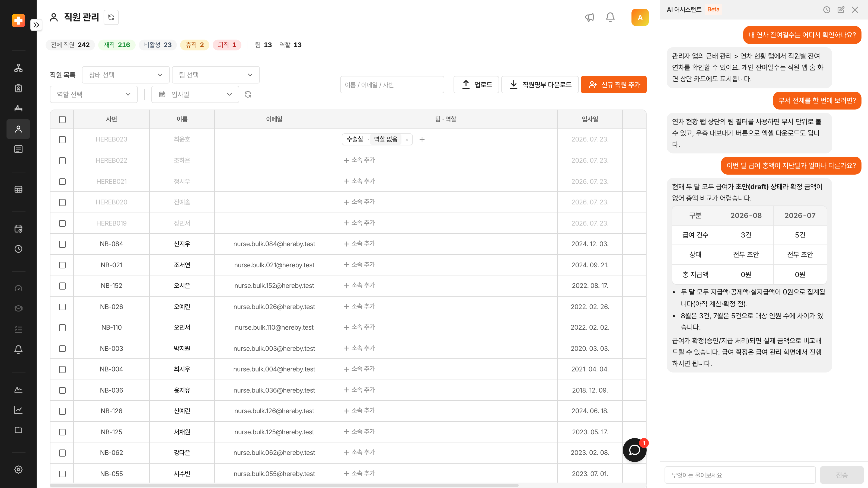Filter by 휴직 2 status chip

click(x=194, y=45)
